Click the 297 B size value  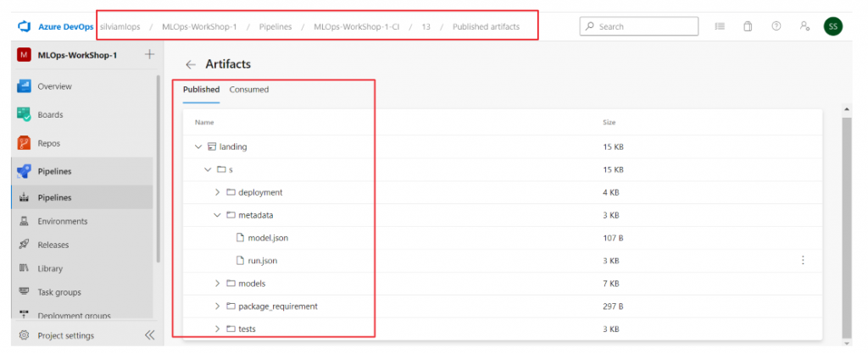point(614,306)
